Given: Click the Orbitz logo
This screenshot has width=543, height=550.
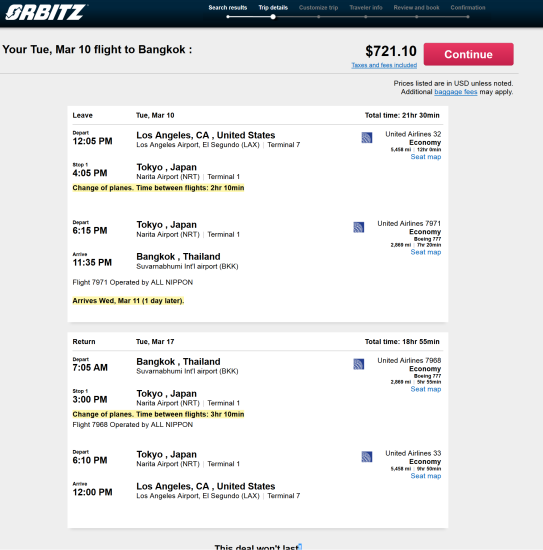Looking at the screenshot, I should [x=46, y=12].
